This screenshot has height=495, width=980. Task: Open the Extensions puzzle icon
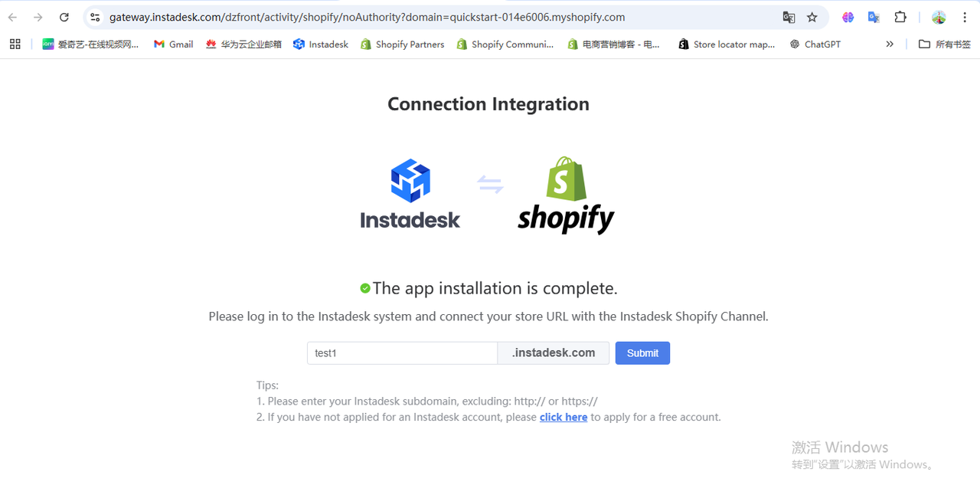(900, 17)
